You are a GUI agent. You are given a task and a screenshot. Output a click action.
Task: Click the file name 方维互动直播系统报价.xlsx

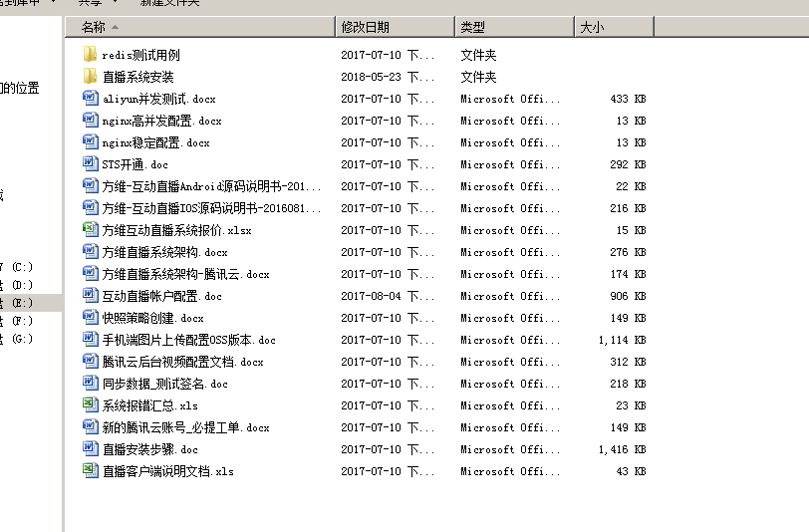click(177, 230)
